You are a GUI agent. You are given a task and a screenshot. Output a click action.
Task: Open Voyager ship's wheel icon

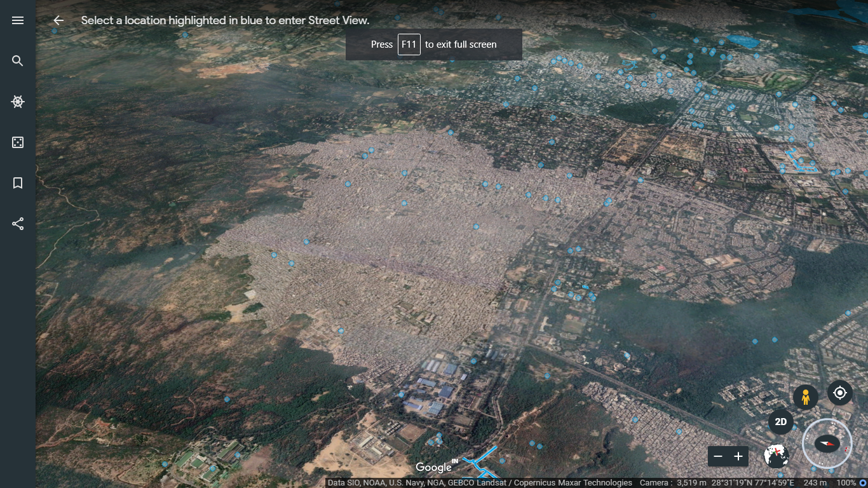pyautogui.click(x=18, y=102)
